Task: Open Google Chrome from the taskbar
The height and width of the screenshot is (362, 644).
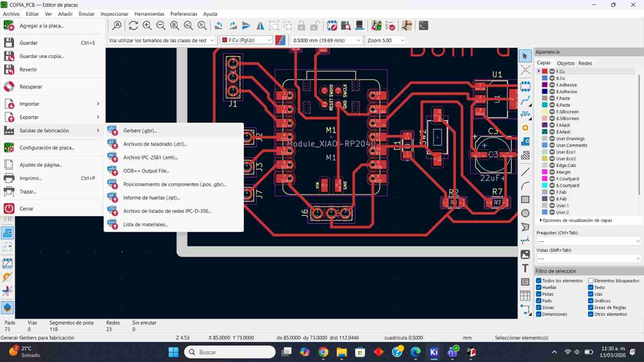Action: click(x=323, y=352)
